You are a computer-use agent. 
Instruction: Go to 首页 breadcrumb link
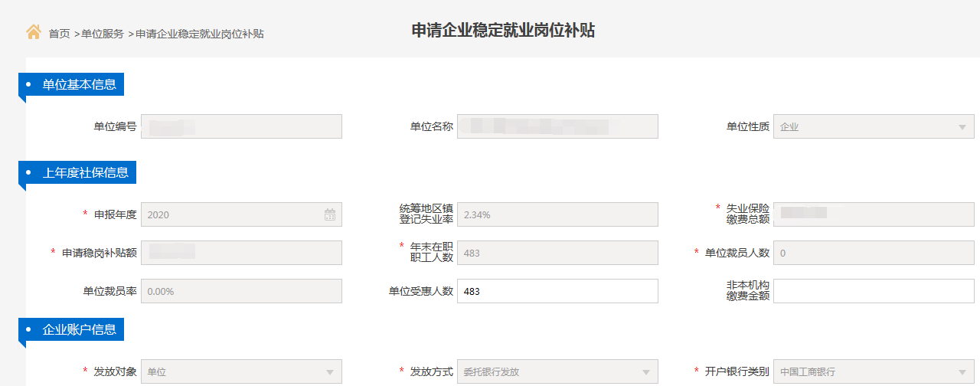[x=59, y=34]
